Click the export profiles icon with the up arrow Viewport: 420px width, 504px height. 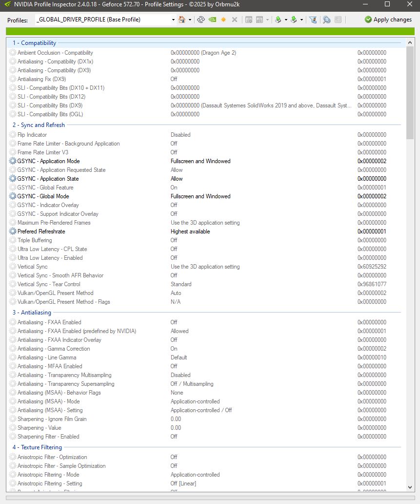[x=278, y=20]
